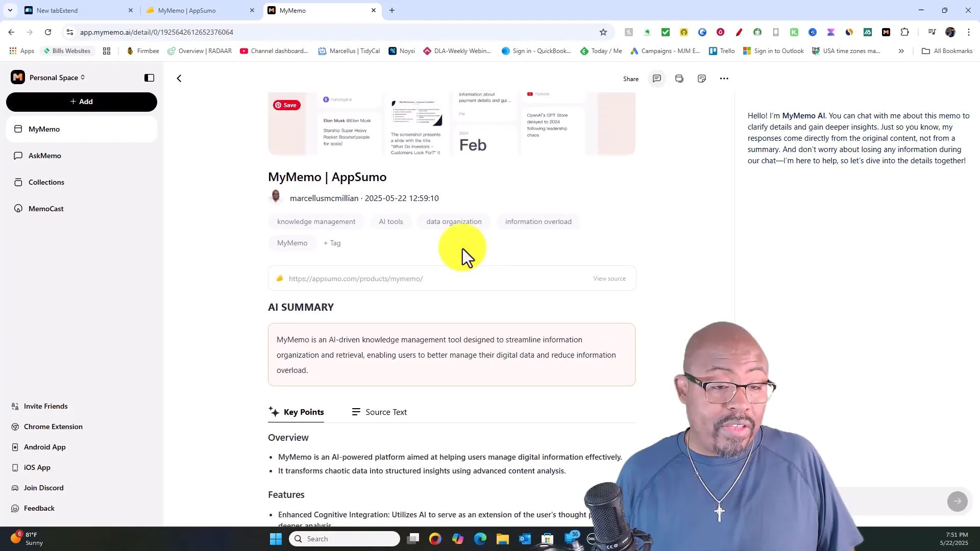The width and height of the screenshot is (980, 551).
Task: Open Outlook from the taskbar
Action: pyautogui.click(x=525, y=539)
